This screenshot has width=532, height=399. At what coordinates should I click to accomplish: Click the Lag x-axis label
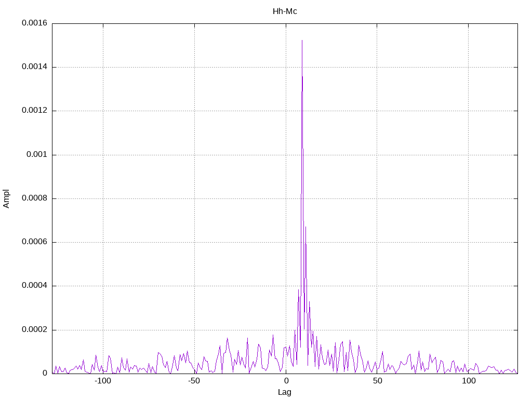284,392
